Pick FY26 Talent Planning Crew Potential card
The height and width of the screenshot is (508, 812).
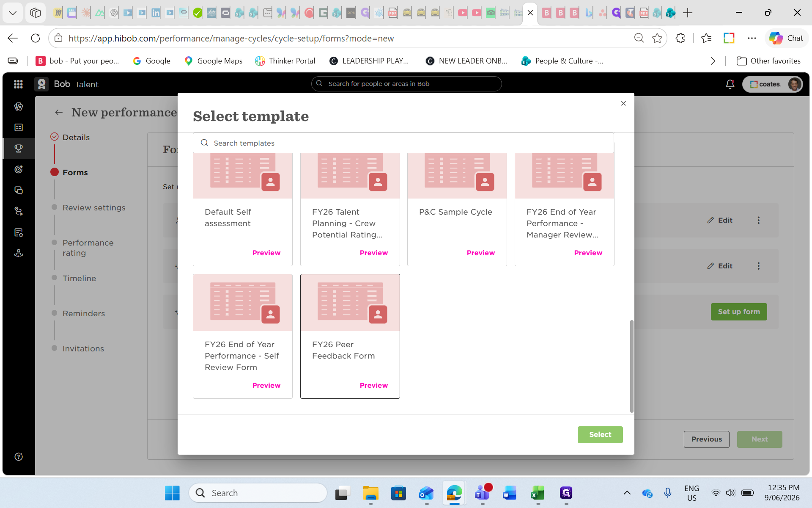pos(350,210)
